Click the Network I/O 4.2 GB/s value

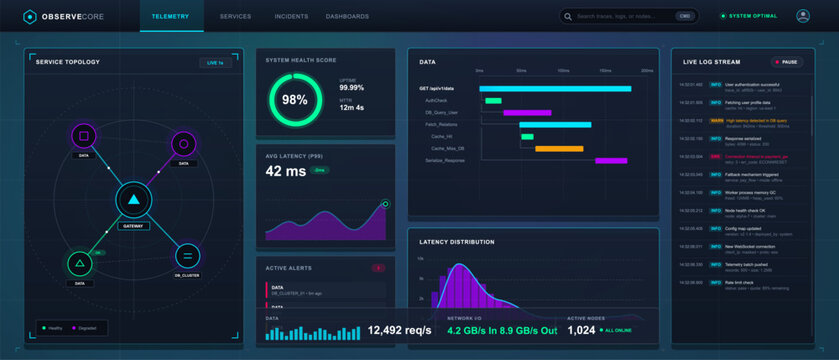pyautogui.click(x=502, y=331)
